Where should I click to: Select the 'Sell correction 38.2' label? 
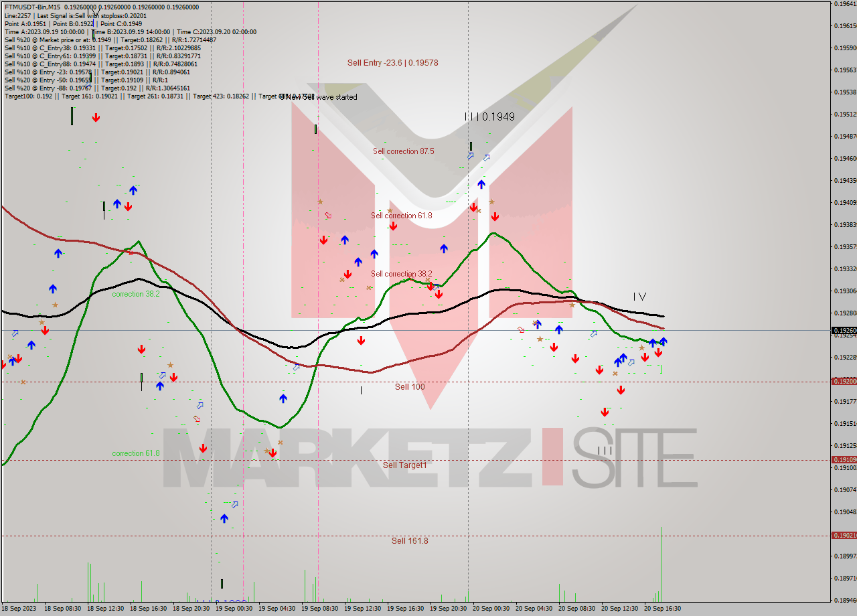click(402, 274)
